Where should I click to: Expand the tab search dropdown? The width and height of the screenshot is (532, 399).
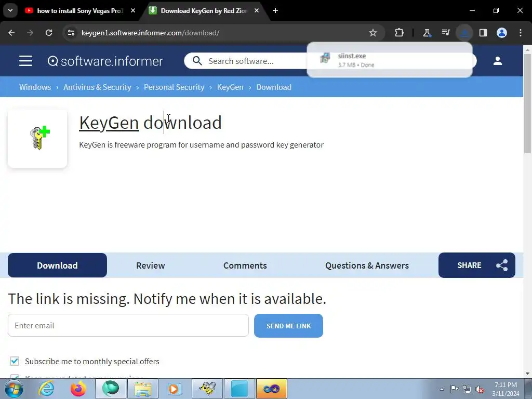[x=10, y=10]
